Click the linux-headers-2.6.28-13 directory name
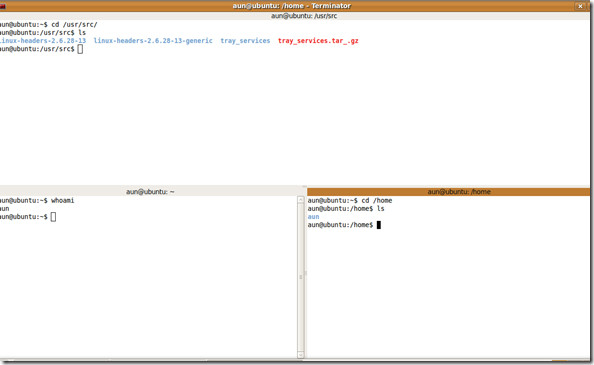 point(43,41)
